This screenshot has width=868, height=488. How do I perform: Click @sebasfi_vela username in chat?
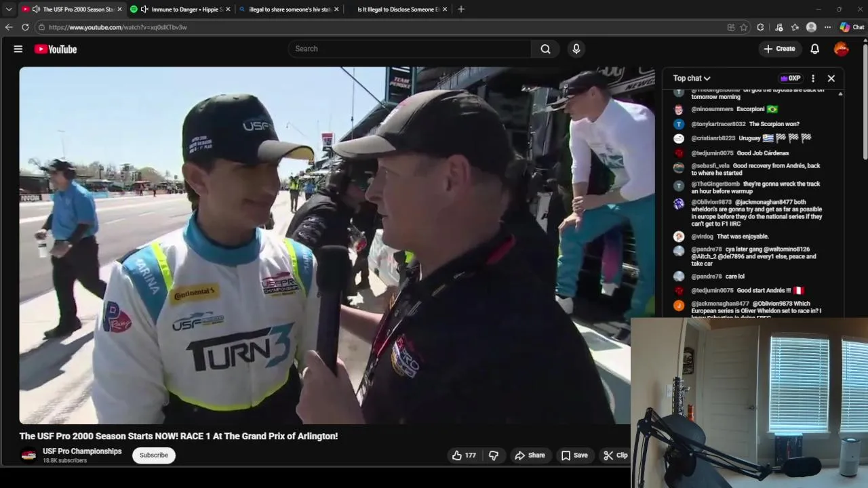point(710,166)
